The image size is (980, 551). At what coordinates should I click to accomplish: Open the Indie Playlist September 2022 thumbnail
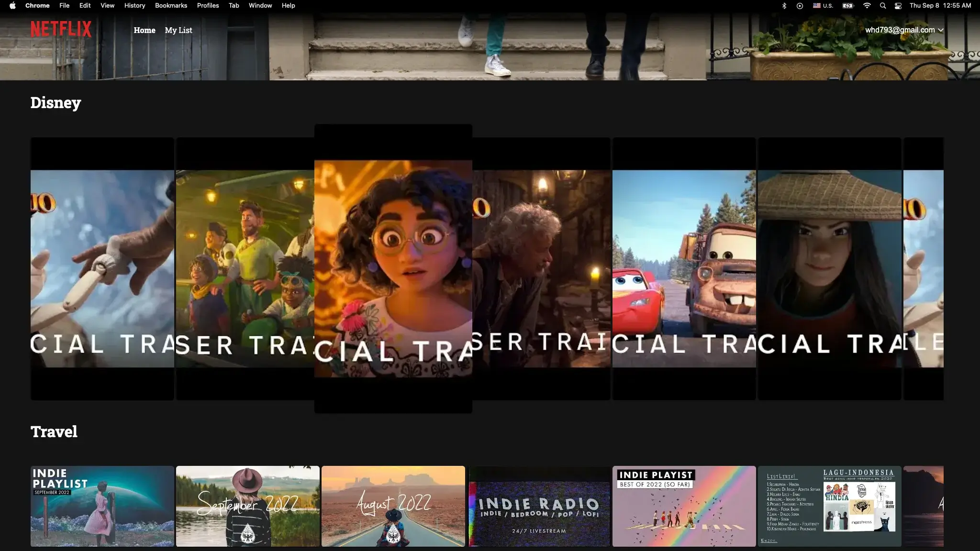click(102, 506)
